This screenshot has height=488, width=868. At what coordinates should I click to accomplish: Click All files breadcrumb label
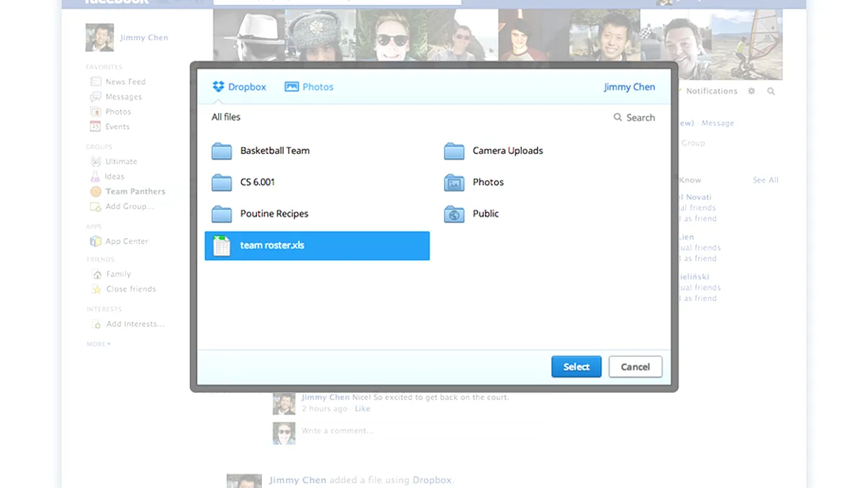pyautogui.click(x=226, y=117)
